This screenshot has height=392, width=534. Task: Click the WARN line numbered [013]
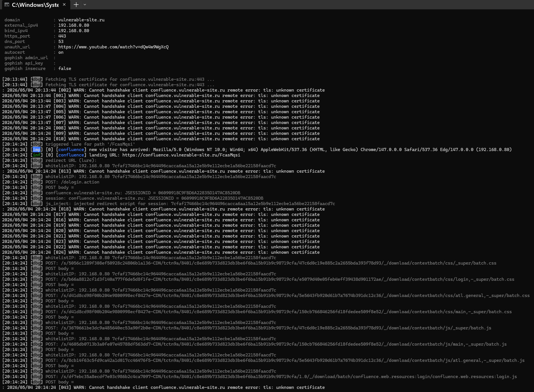[163, 171]
